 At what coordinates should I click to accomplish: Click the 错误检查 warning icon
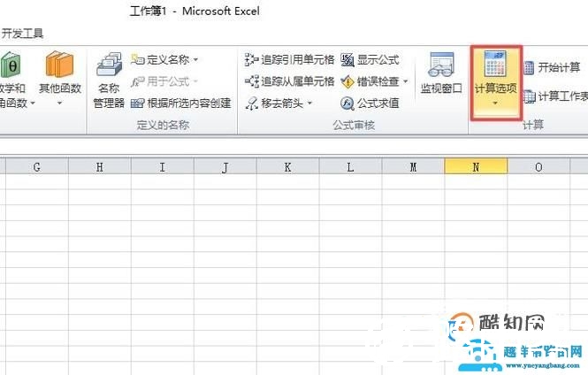click(x=347, y=81)
